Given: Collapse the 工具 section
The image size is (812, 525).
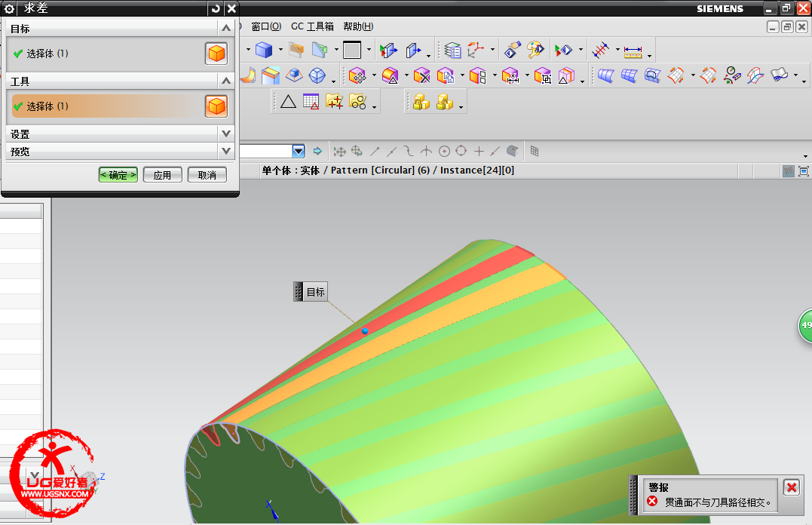Looking at the screenshot, I should (x=225, y=81).
